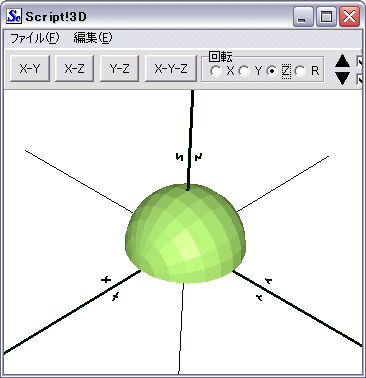
Task: Select the X rotation radio button
Action: coord(216,71)
